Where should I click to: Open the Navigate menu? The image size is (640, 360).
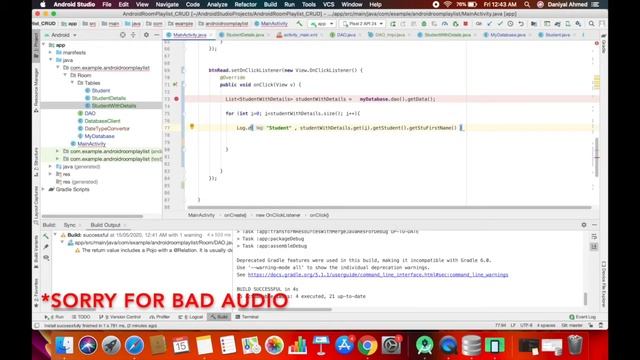click(x=167, y=4)
